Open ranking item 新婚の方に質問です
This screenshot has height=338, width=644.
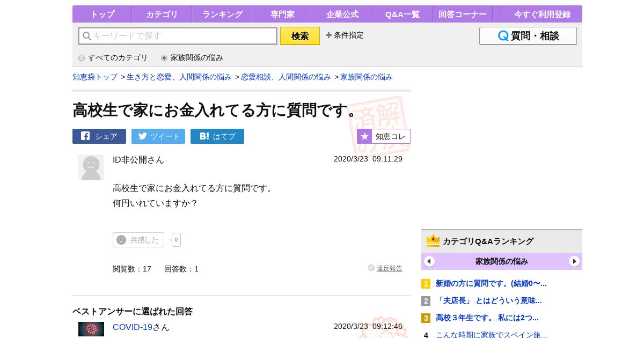491,283
